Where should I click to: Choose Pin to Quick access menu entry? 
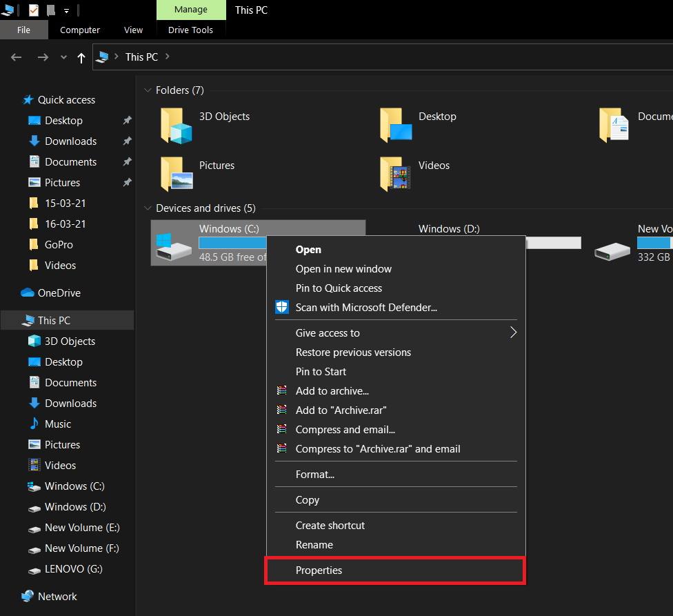pyautogui.click(x=396, y=288)
